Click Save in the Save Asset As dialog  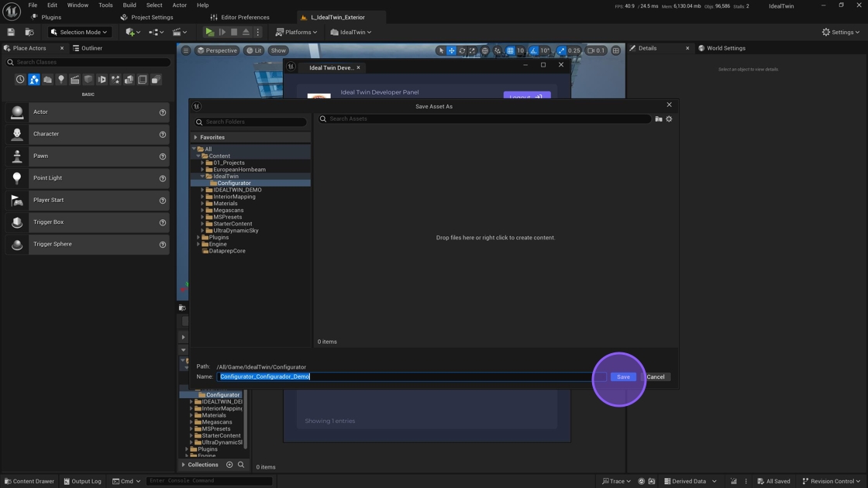623,376
